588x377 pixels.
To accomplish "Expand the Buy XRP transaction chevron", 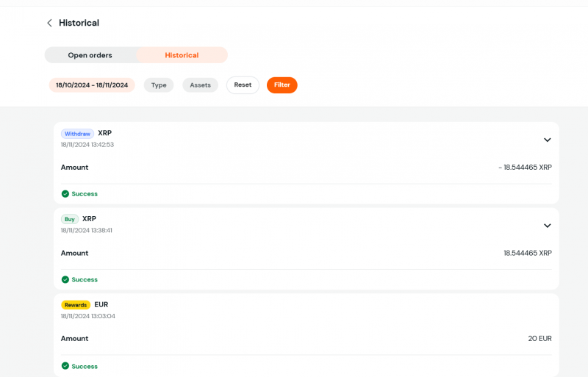I will point(547,226).
